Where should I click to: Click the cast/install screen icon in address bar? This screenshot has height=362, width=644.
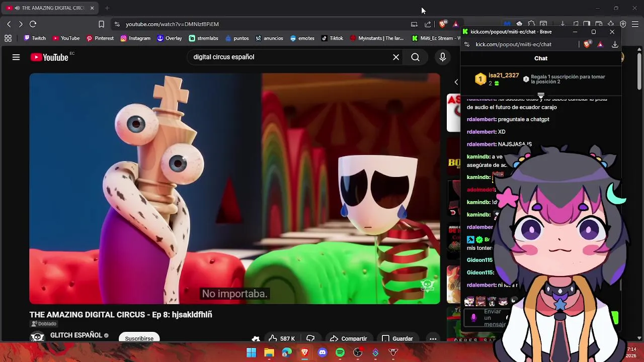[414, 24]
